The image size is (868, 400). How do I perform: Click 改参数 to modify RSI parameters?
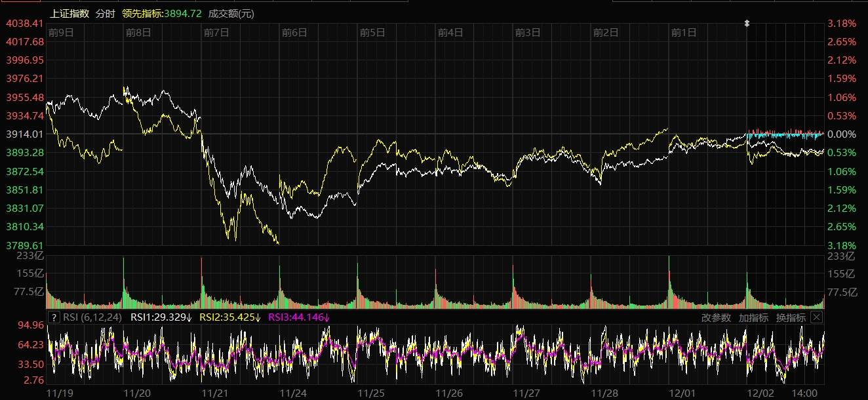pos(715,317)
